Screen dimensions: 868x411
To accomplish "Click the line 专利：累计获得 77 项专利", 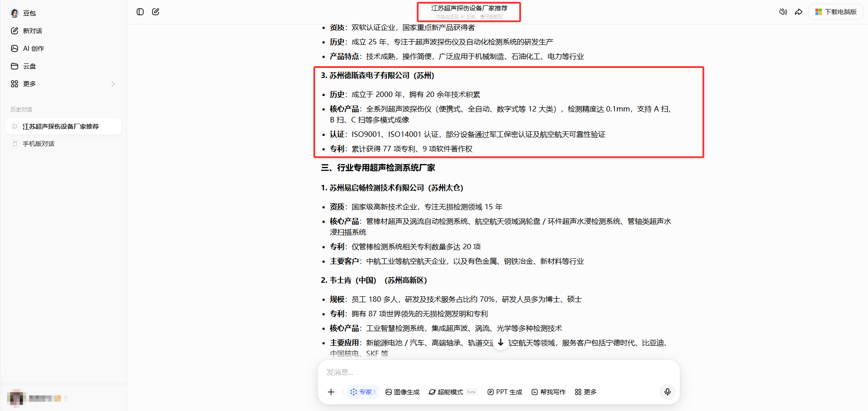I will 401,149.
